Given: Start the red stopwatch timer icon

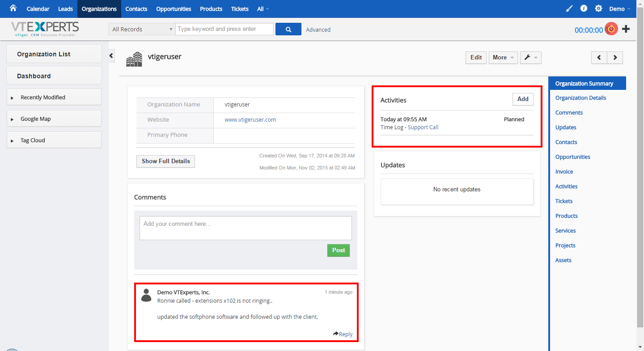Looking at the screenshot, I should tap(611, 29).
